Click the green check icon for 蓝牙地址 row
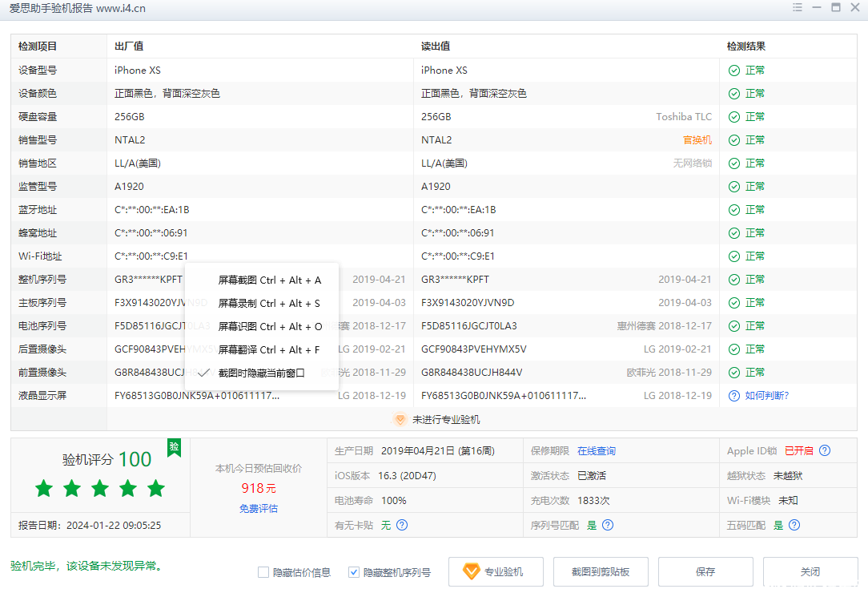The height and width of the screenshot is (597, 868). click(734, 210)
